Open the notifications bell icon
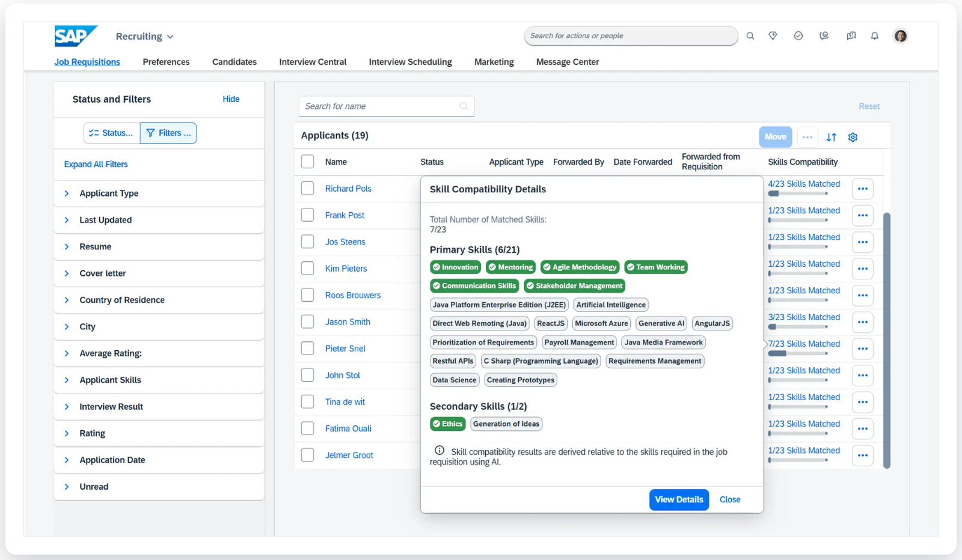 874,36
